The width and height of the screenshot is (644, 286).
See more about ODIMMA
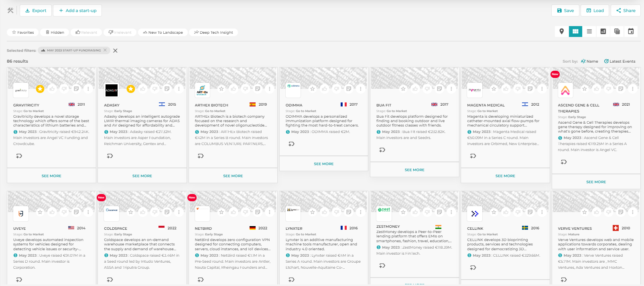(324, 164)
